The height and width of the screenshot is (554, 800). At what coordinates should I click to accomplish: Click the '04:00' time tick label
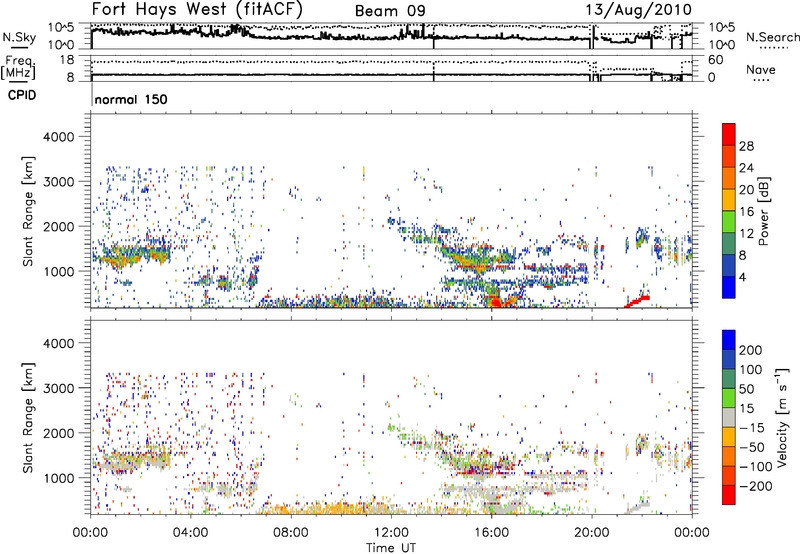[x=190, y=532]
